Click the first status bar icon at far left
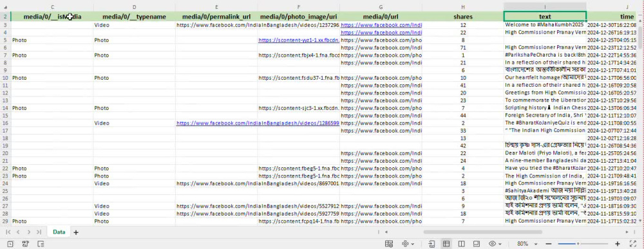This screenshot has width=644, height=249. 10,244
